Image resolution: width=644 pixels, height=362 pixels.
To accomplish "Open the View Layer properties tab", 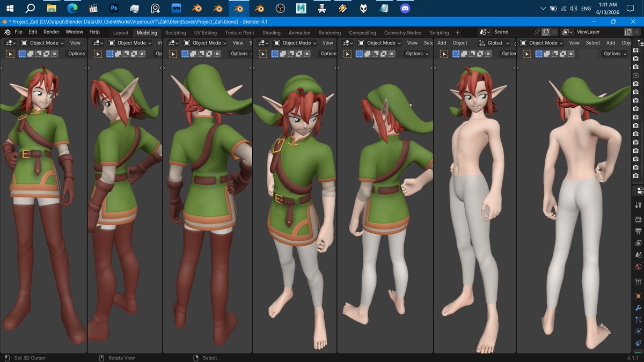I will pyautogui.click(x=639, y=243).
